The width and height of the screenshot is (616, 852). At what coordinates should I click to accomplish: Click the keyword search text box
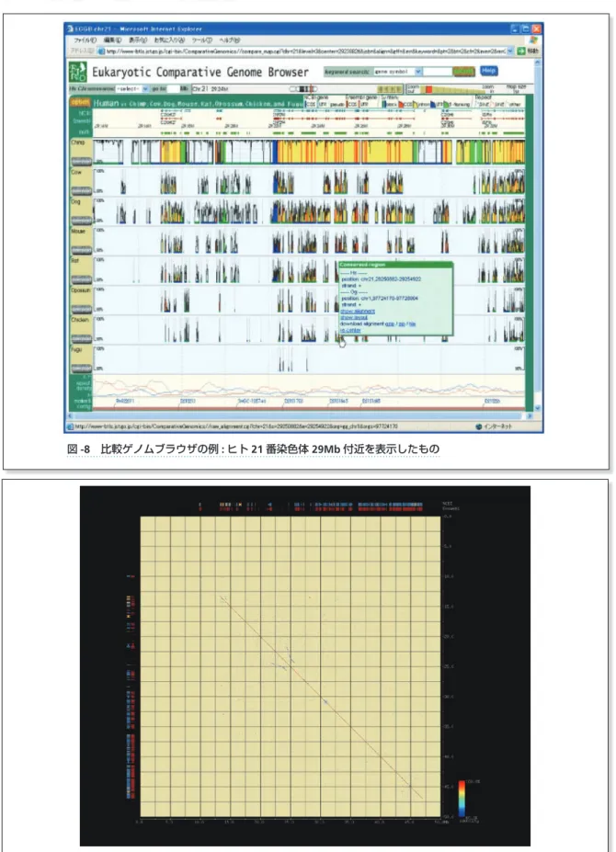pos(437,72)
